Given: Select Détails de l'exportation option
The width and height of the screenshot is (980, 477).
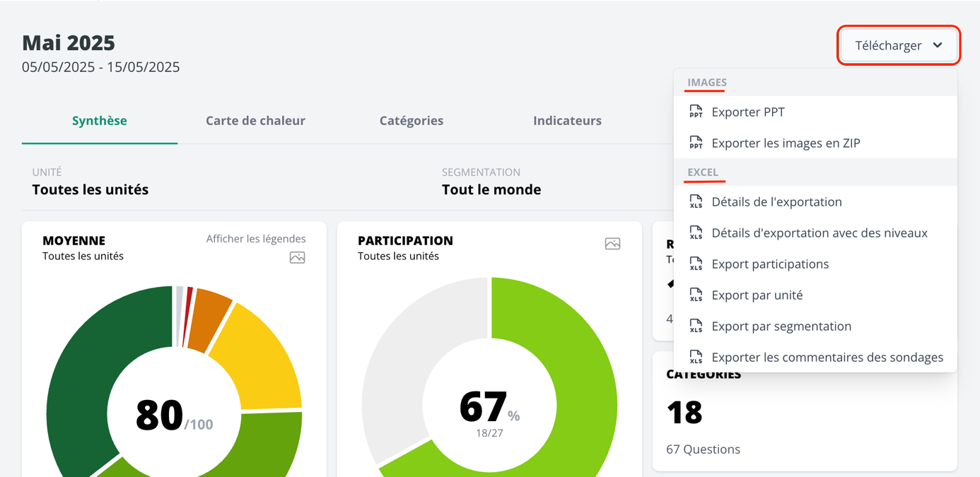Looking at the screenshot, I should coord(815,201).
